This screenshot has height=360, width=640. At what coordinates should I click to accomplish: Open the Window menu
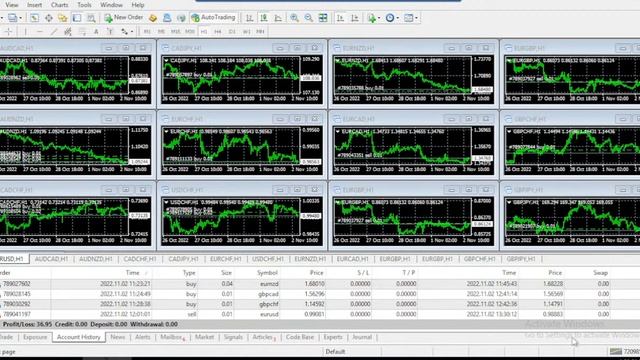(x=111, y=5)
